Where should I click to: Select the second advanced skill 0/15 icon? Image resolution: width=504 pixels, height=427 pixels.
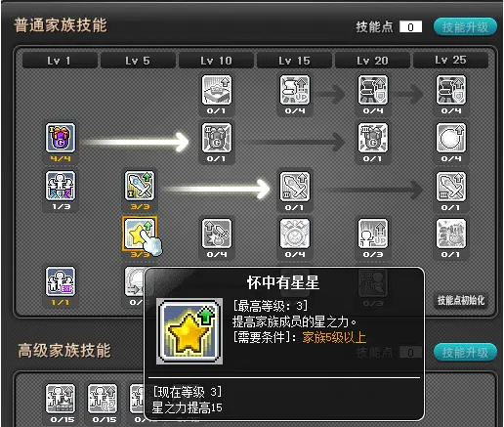click(x=103, y=399)
